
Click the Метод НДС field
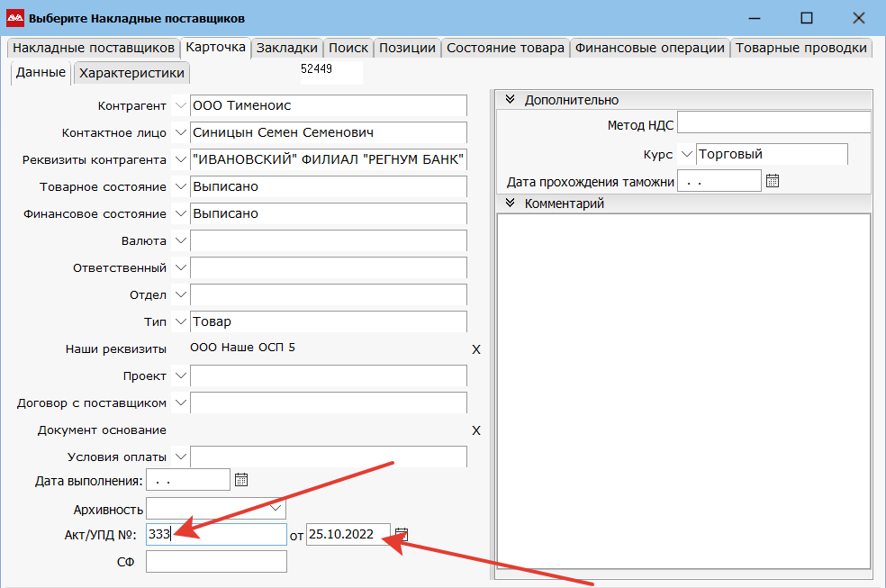774,122
